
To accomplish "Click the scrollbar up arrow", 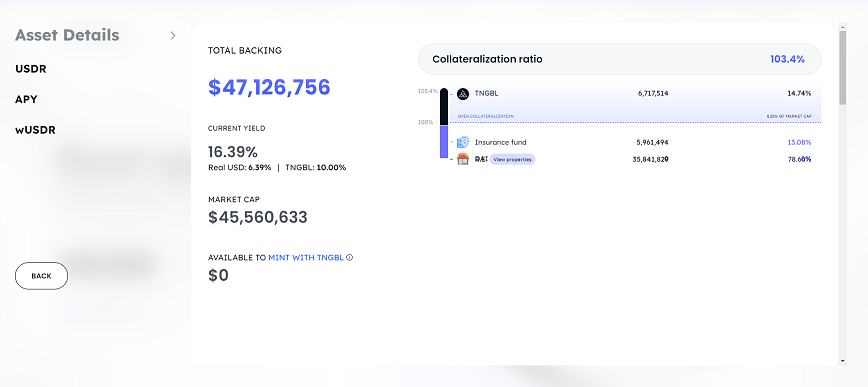I will [843, 27].
